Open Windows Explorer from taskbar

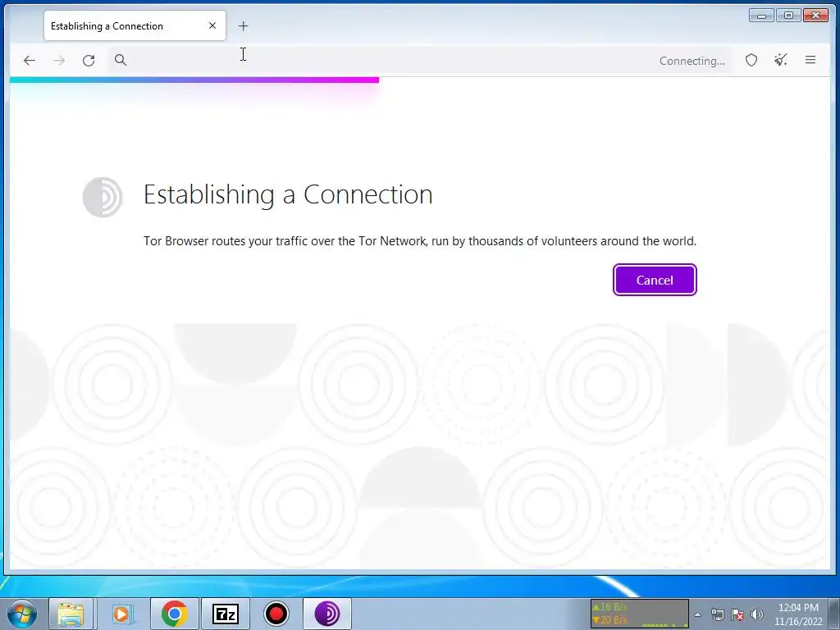71,614
